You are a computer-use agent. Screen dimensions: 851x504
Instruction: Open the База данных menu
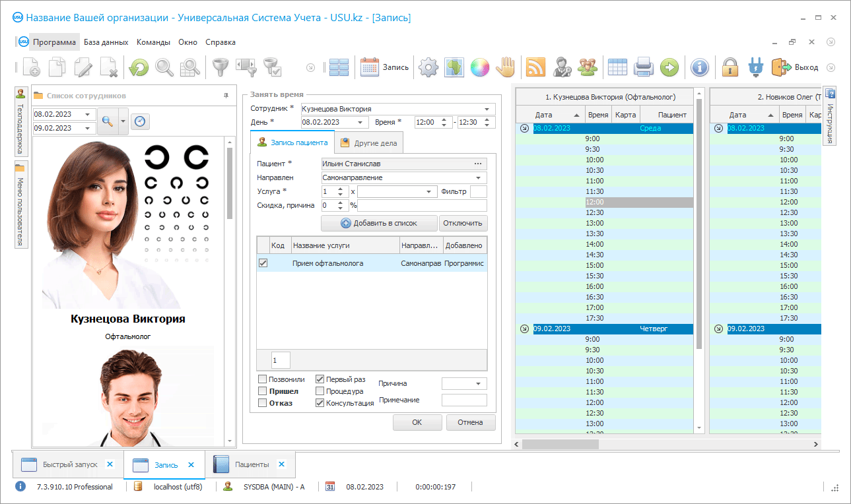(x=106, y=42)
